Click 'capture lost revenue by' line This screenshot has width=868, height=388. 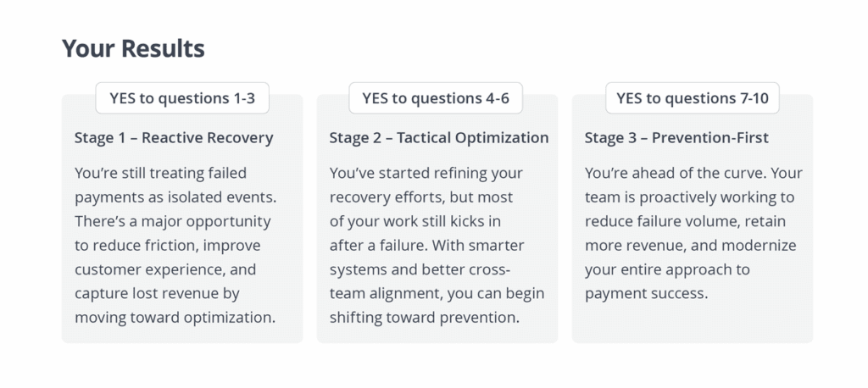[x=157, y=293]
